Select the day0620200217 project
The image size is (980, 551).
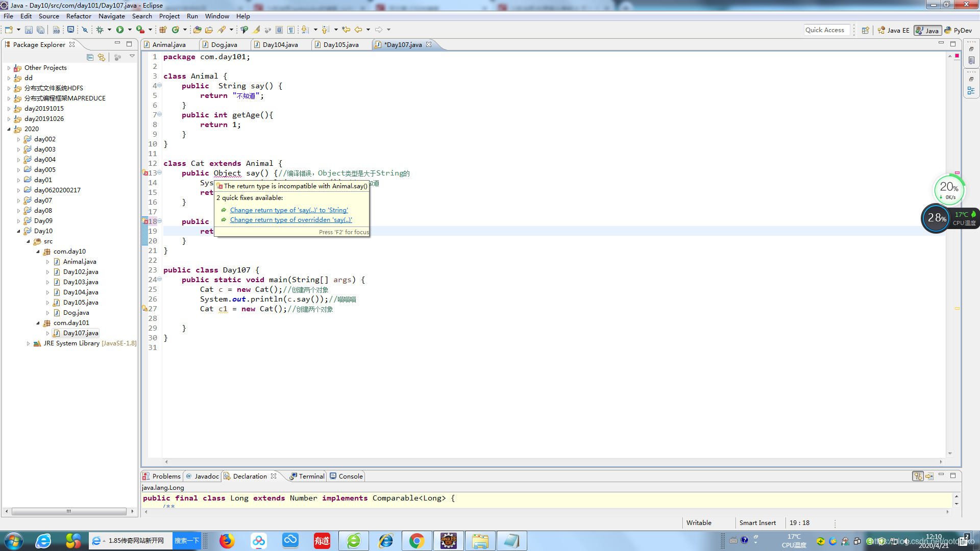(x=57, y=190)
